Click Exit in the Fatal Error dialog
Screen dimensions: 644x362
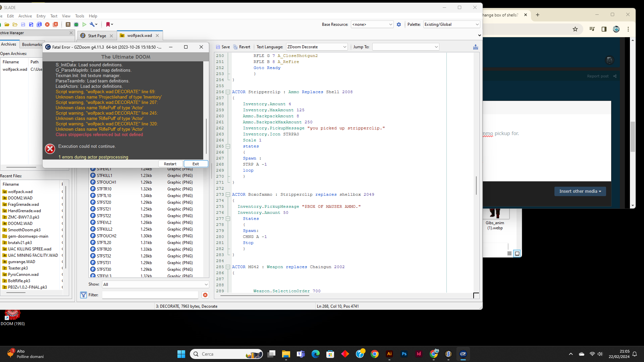[x=196, y=164]
